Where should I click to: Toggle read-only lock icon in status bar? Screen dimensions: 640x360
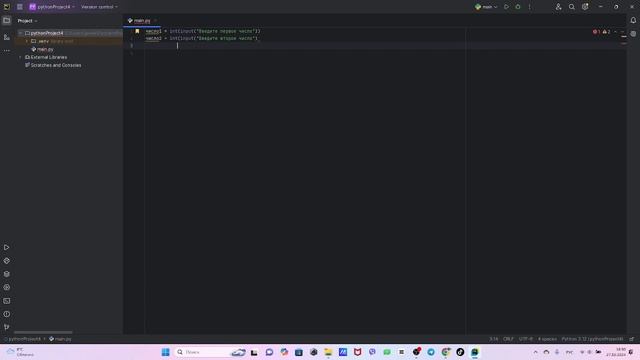(631, 339)
